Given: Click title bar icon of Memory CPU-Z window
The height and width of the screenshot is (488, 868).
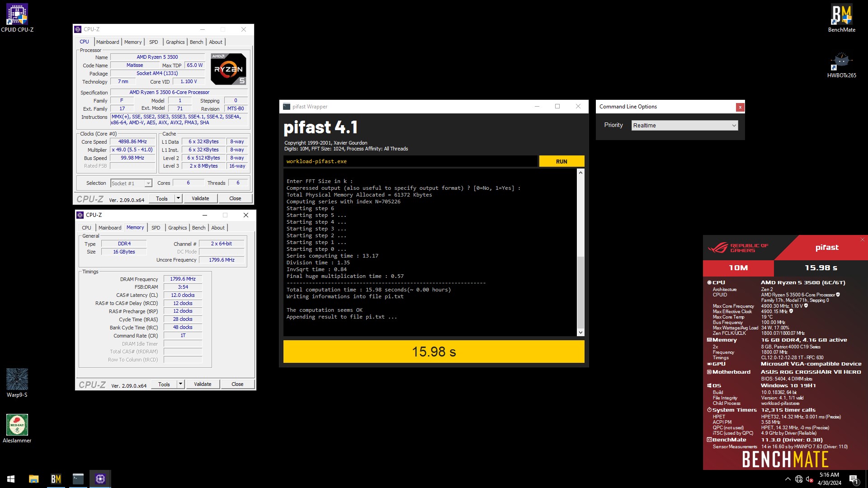Looking at the screenshot, I should 80,215.
